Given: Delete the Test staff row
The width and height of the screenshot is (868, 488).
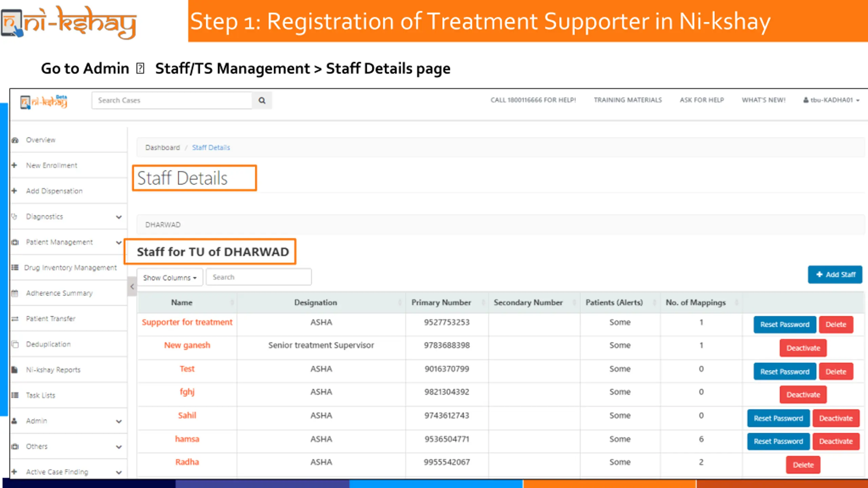Looking at the screenshot, I should (836, 371).
